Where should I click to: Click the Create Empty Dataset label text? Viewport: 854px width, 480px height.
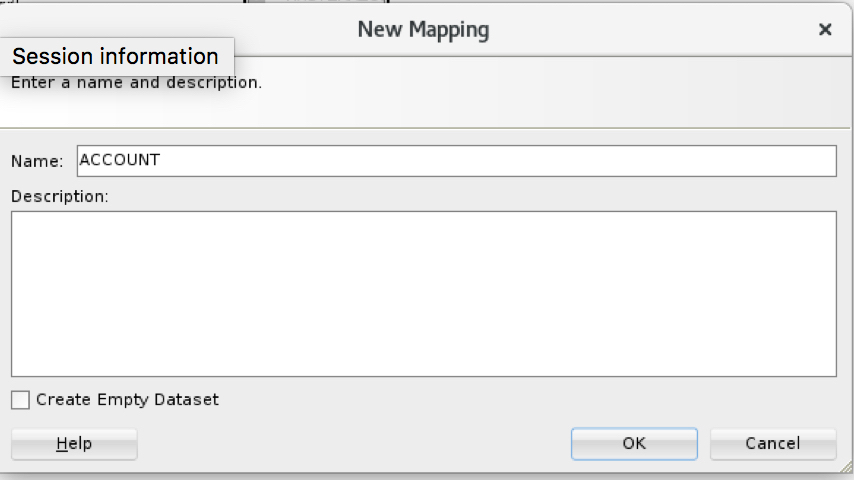tap(127, 400)
